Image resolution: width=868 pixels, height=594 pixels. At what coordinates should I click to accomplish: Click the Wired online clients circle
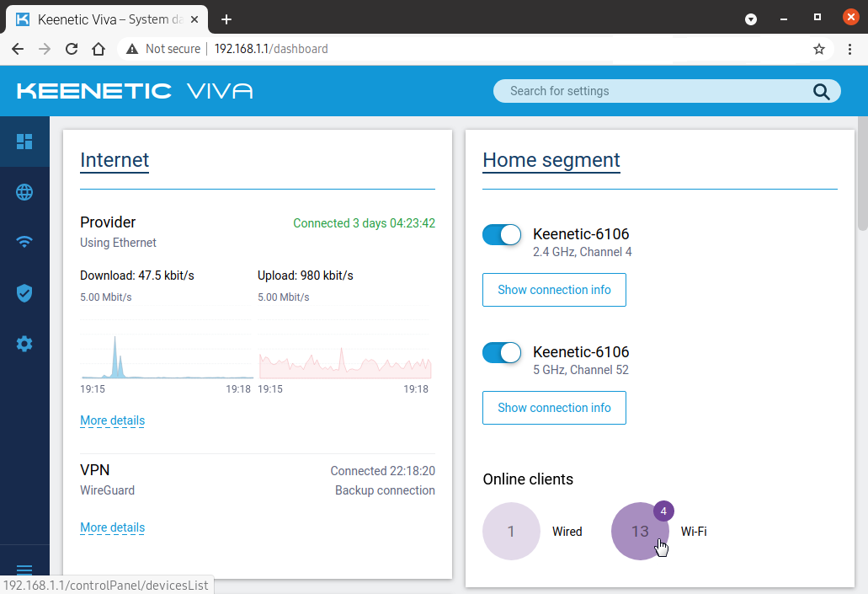click(511, 532)
